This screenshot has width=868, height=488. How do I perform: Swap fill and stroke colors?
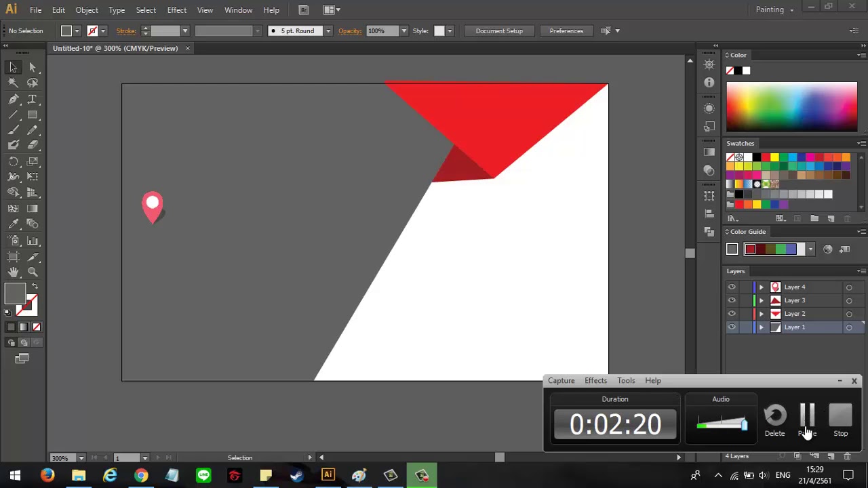point(35,287)
